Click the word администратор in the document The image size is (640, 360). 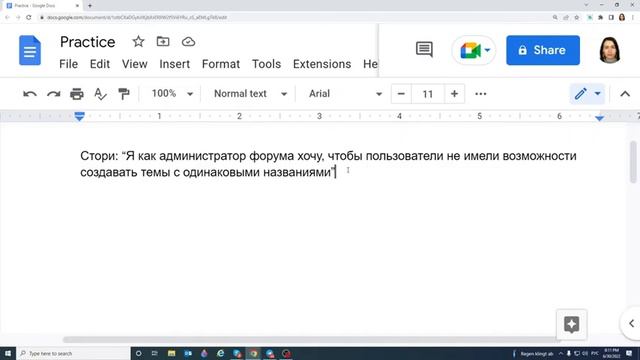pos(202,156)
